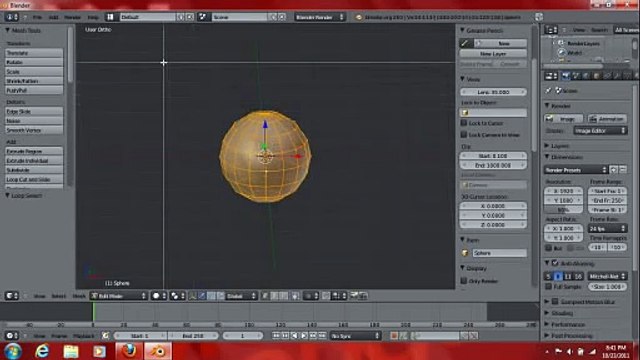Set anti-aliasing samples to 16
Image resolution: width=640 pixels, height=360 pixels.
[x=578, y=276]
